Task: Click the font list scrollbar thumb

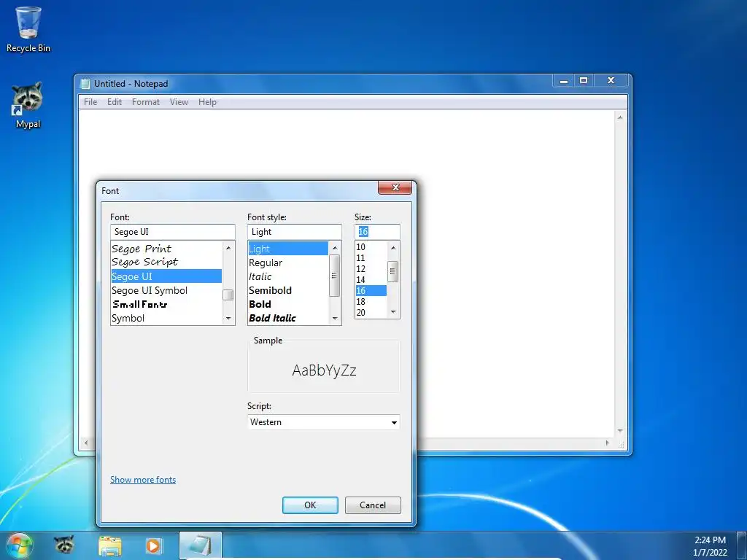Action: pos(228,295)
